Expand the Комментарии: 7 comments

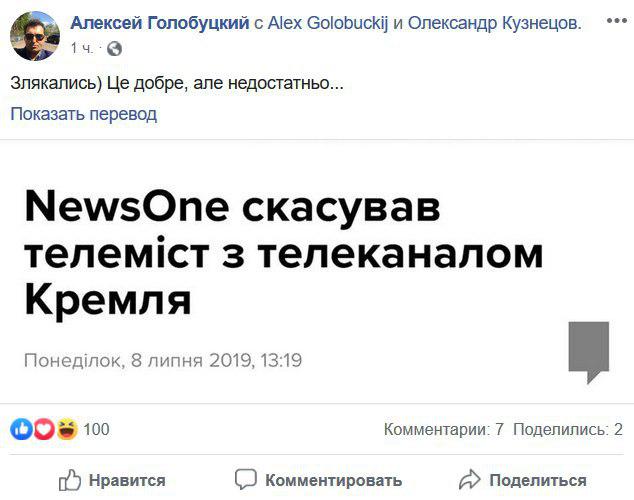tap(444, 430)
